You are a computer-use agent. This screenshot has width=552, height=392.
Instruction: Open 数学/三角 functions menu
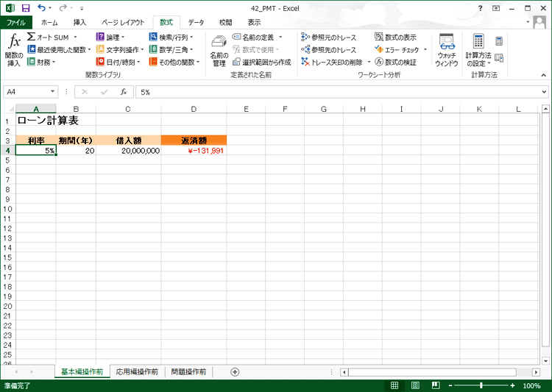[171, 49]
